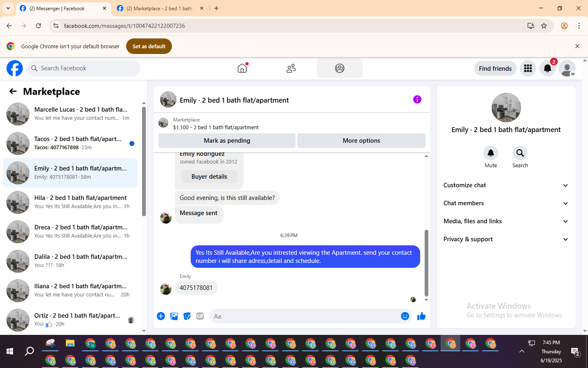
Task: Click the Search Facebook box
Action: [84, 68]
